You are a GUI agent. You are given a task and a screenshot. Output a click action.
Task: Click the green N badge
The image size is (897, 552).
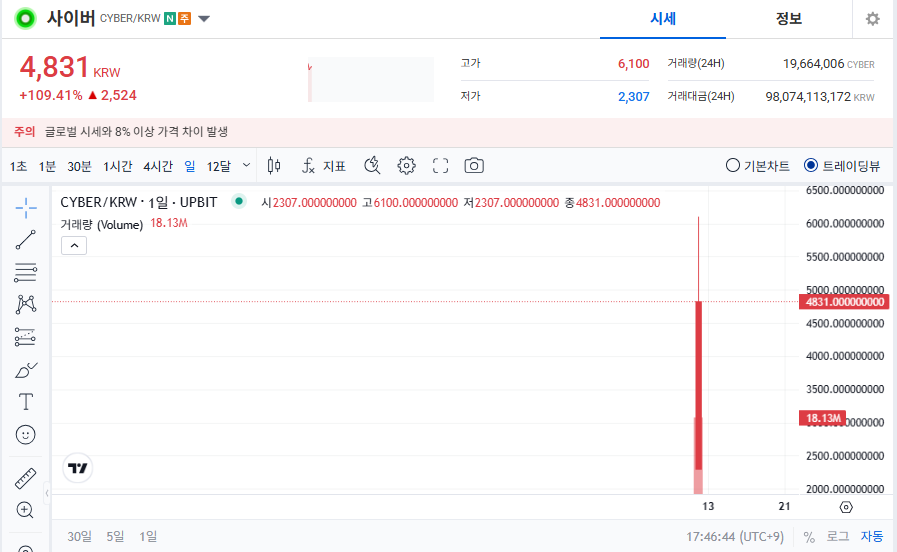pyautogui.click(x=169, y=19)
